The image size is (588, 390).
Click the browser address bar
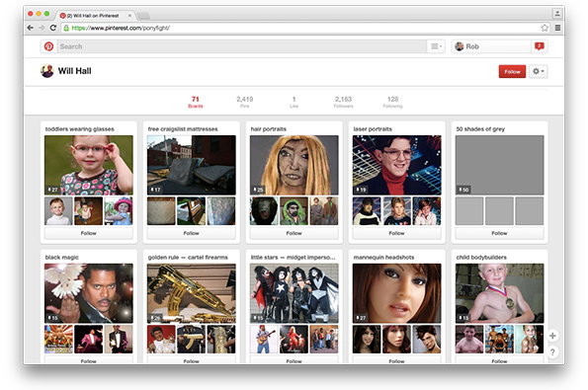[x=304, y=28]
